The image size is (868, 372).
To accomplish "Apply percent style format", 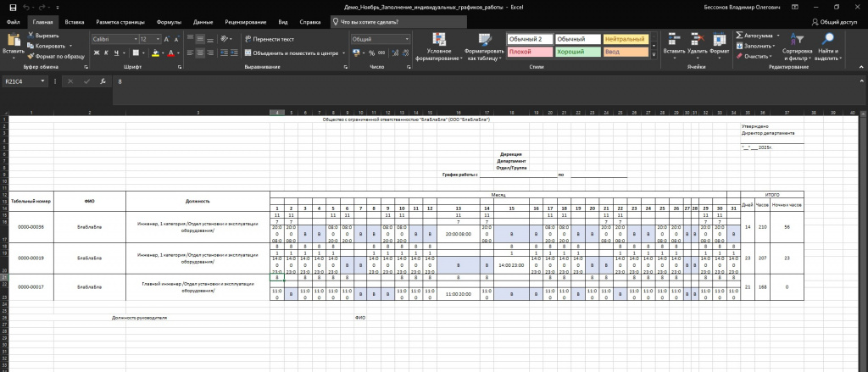I will [x=371, y=53].
